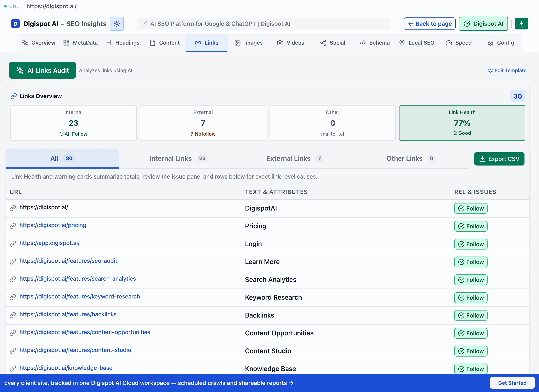This screenshot has height=392, width=539.
Task: Open the digispot.ai/knowledge-base link
Action: click(66, 368)
